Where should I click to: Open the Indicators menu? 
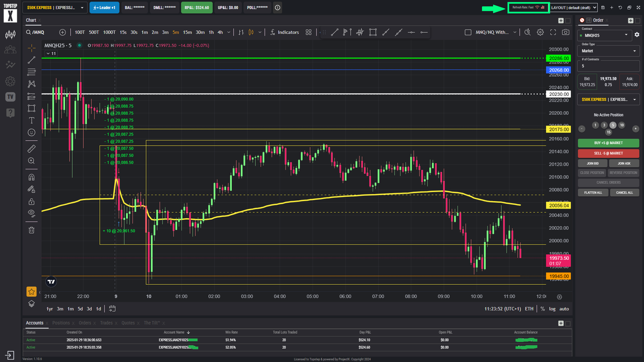pyautogui.click(x=284, y=32)
